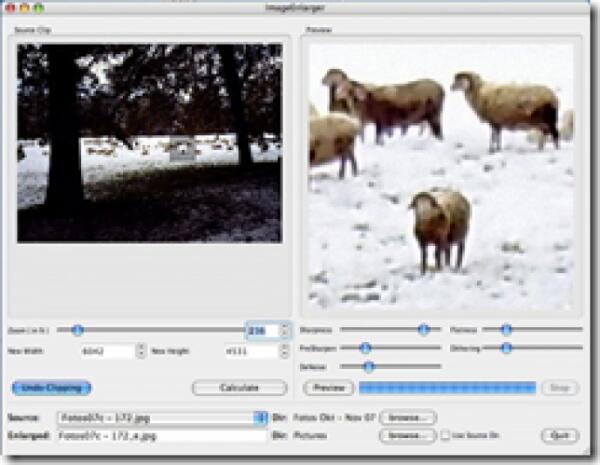The image size is (600, 465).
Task: Click the Dithering slider handle
Action: pyautogui.click(x=506, y=348)
